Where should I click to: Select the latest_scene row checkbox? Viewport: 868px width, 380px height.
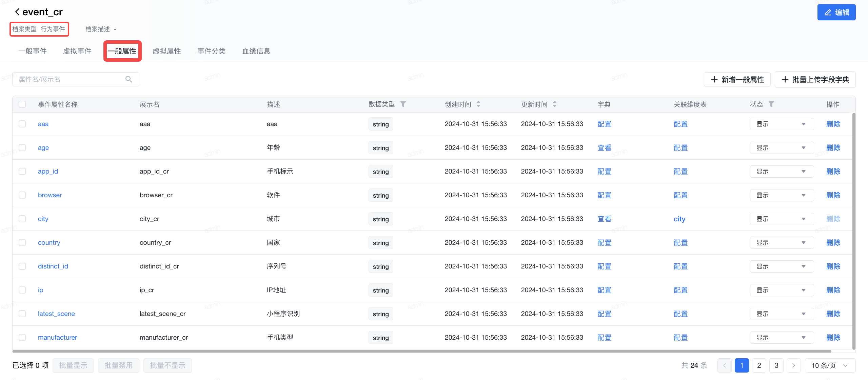tap(22, 314)
